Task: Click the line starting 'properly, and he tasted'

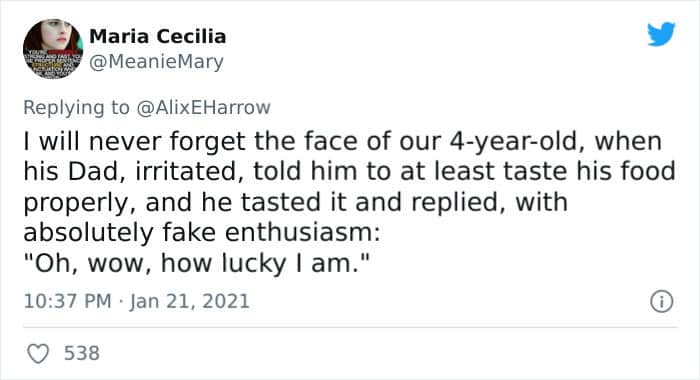Action: pos(295,203)
